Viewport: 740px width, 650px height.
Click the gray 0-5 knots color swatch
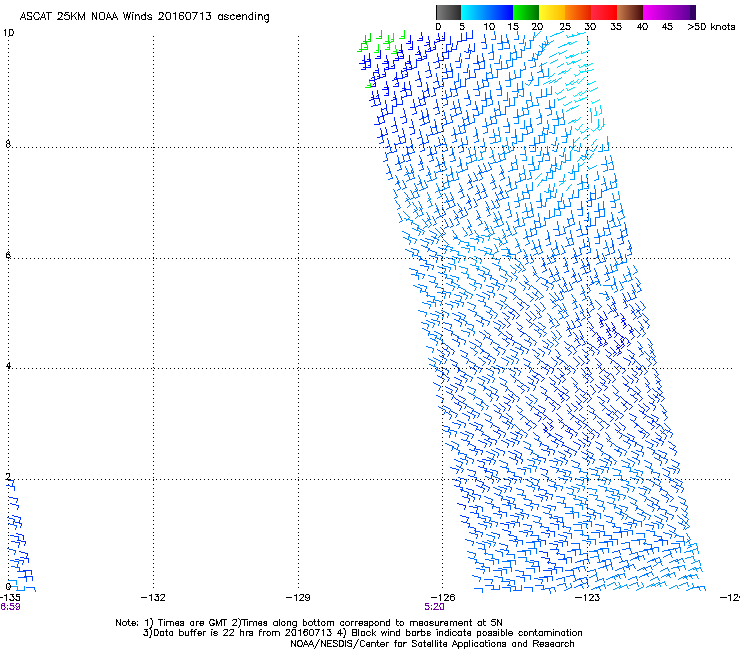pyautogui.click(x=448, y=12)
